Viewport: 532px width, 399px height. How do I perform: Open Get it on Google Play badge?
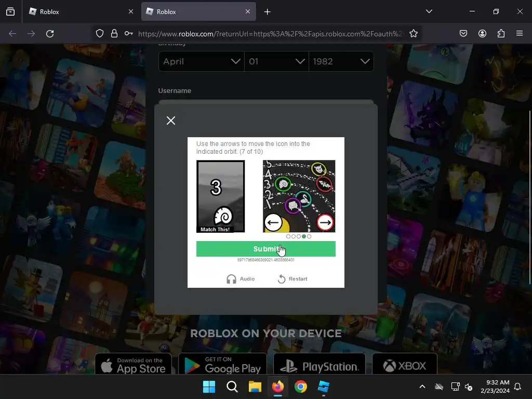tap(222, 365)
